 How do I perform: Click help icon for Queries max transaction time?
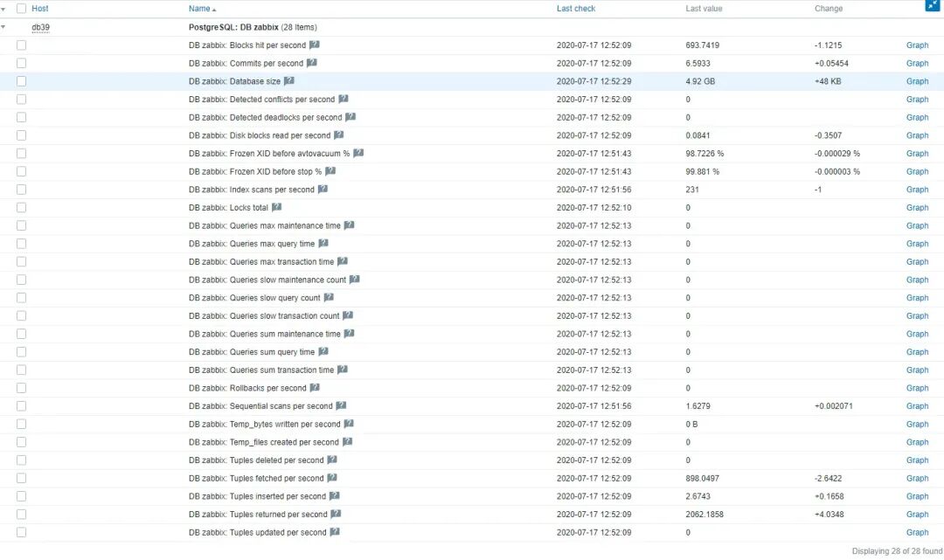[343, 261]
